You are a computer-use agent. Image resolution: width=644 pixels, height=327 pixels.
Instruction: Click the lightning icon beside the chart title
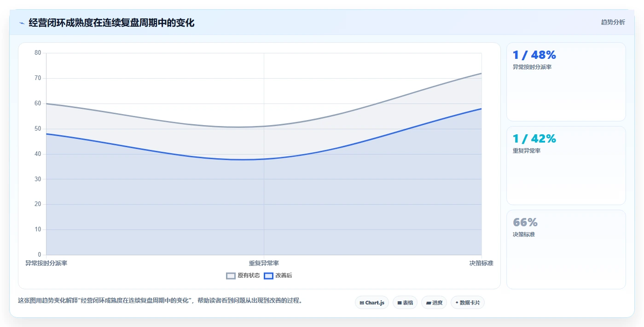coord(22,23)
